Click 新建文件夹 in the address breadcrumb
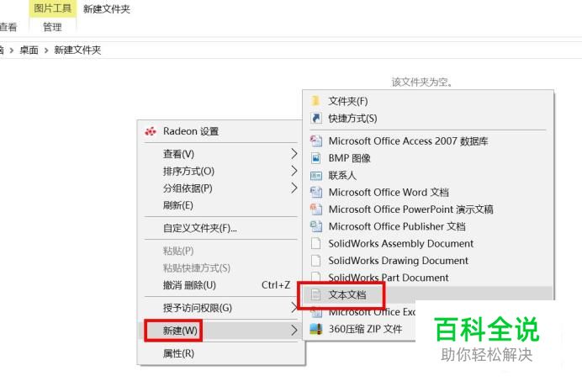Screen dimensions: 582x392 pyautogui.click(x=77, y=50)
